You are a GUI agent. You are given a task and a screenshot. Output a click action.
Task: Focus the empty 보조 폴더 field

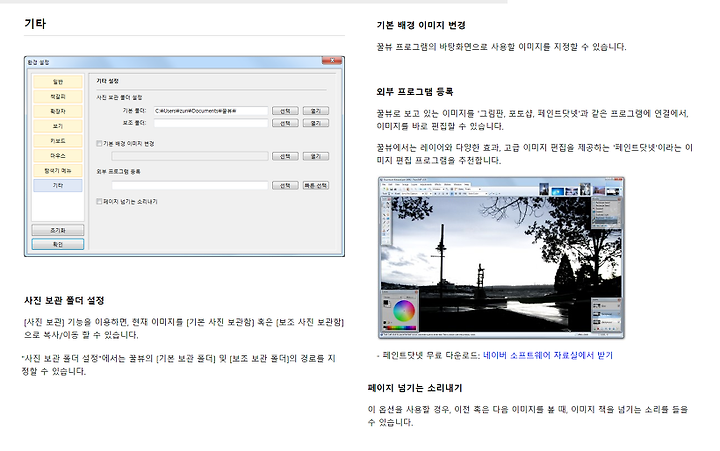pyautogui.click(x=211, y=123)
